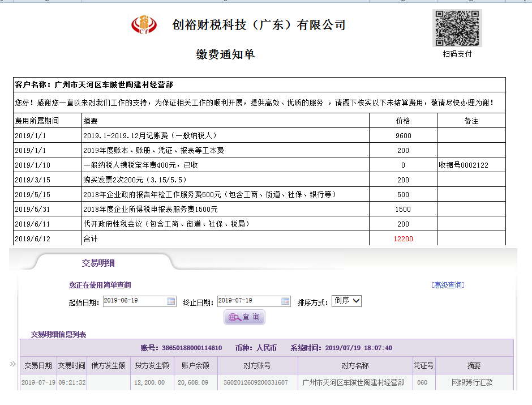Screen dimensions: 532x405
Task: Click the 贷方发生额 column header
Action: 152,365
